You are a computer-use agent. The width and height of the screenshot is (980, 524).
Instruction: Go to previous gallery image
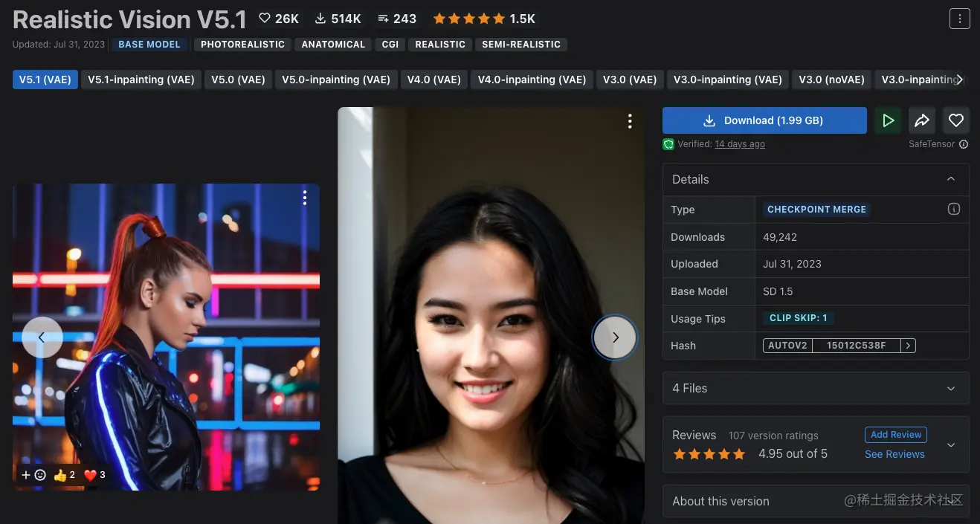pos(42,337)
